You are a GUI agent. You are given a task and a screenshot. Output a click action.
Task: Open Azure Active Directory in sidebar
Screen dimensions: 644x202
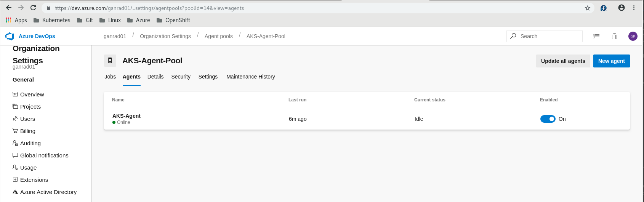click(45, 192)
